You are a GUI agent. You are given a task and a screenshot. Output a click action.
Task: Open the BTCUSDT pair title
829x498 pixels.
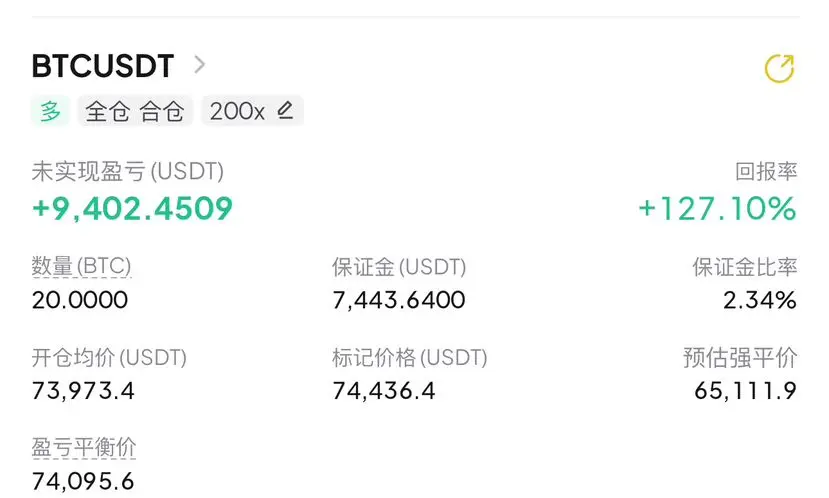point(103,66)
